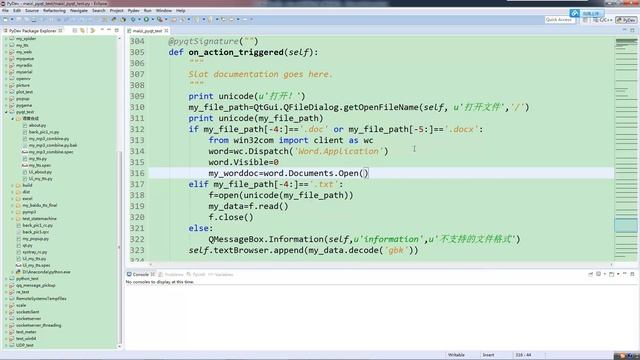Viewport: 640px width, 360px height.
Task: Click into the Quick Access search field
Action: tap(559, 20)
